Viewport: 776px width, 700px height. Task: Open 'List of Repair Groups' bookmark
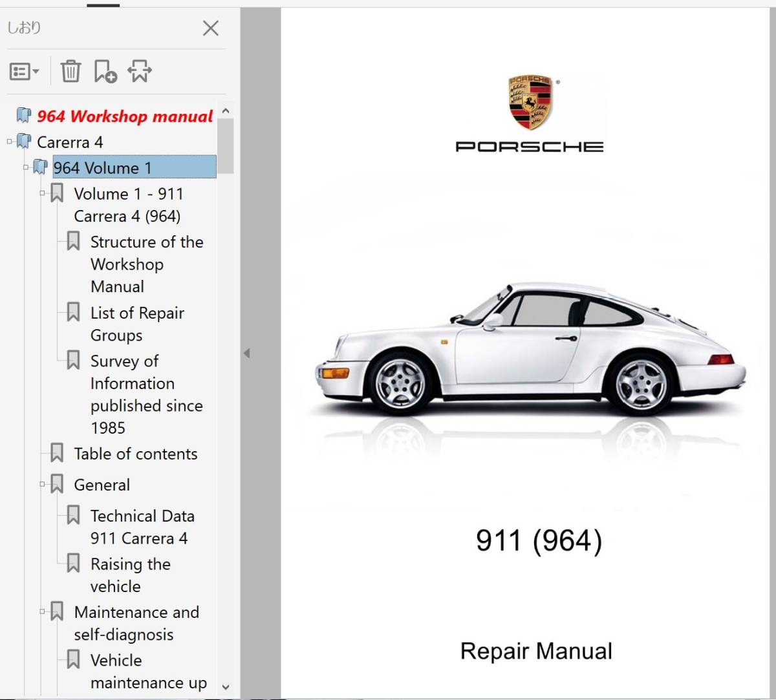click(137, 324)
